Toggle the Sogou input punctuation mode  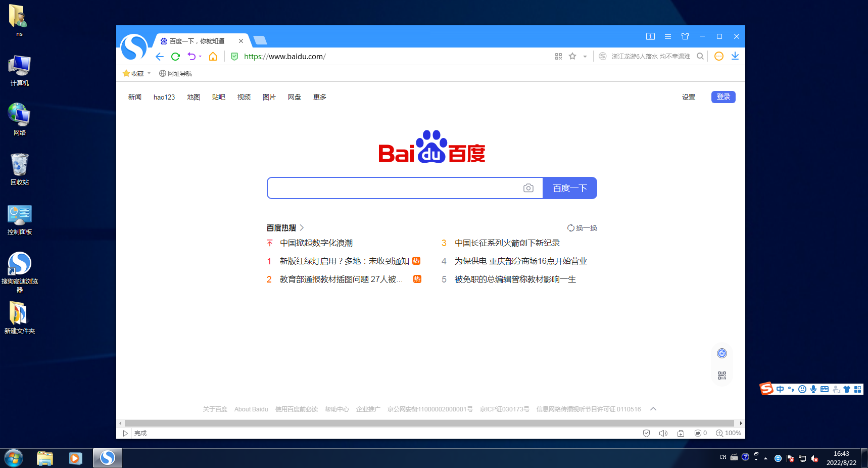pos(791,389)
